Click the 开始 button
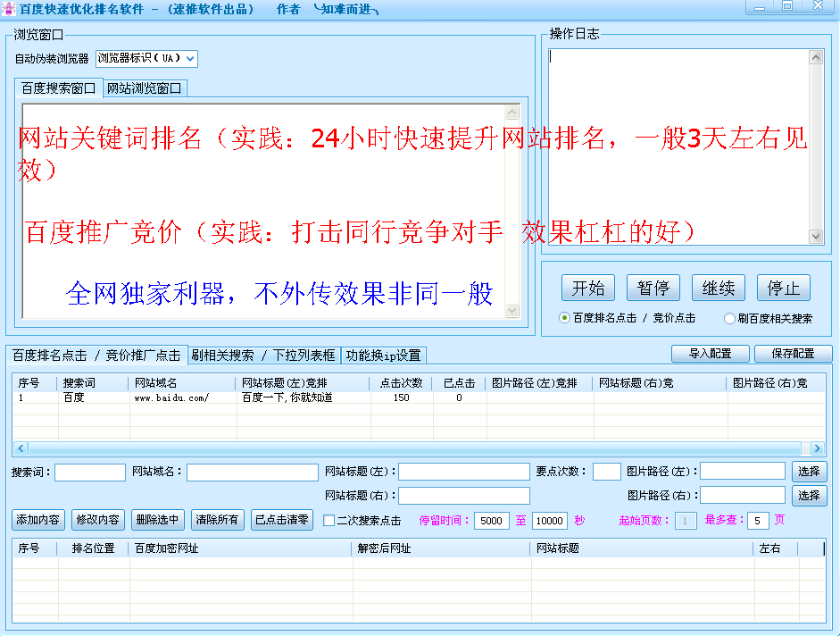 coord(587,288)
